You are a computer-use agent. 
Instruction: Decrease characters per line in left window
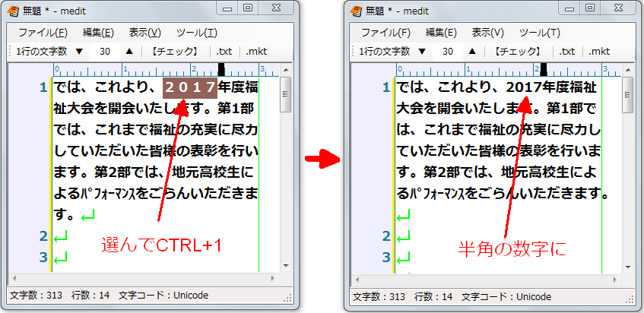point(79,52)
